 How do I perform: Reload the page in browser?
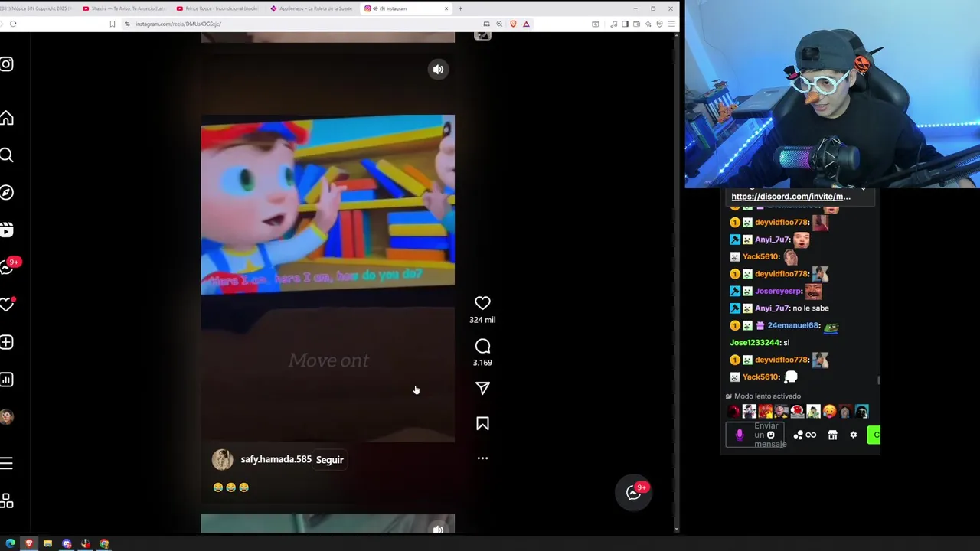coord(13,24)
